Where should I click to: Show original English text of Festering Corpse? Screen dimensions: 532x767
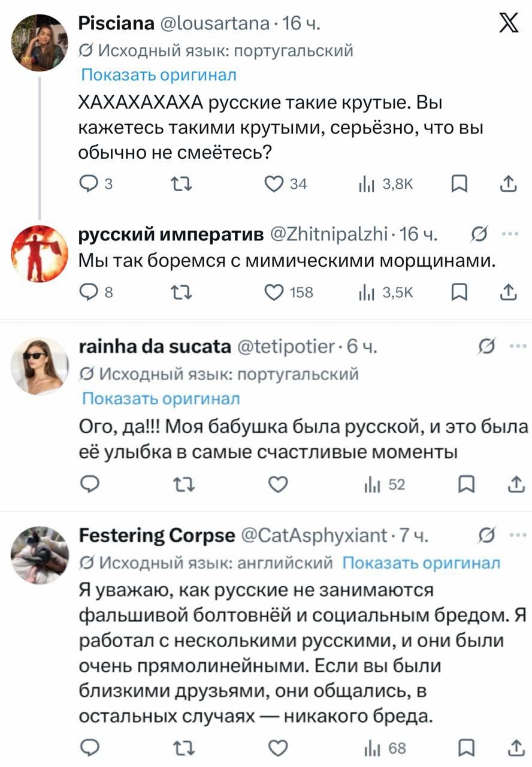[421, 563]
